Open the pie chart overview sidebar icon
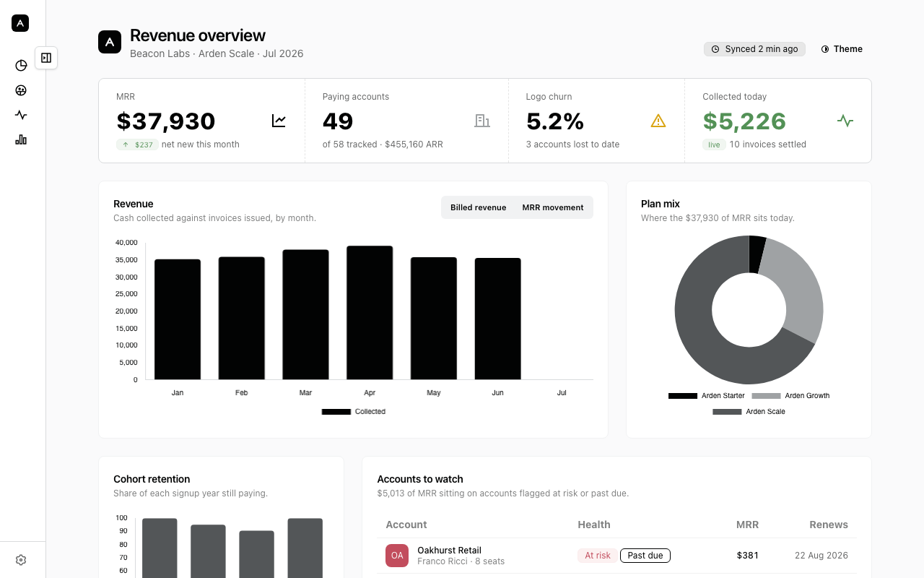 click(x=21, y=66)
